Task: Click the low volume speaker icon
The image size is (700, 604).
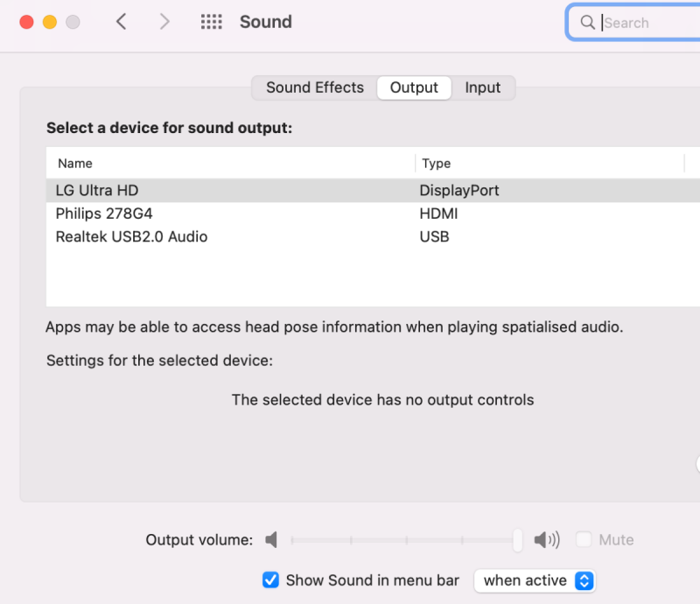Action: [x=271, y=540]
